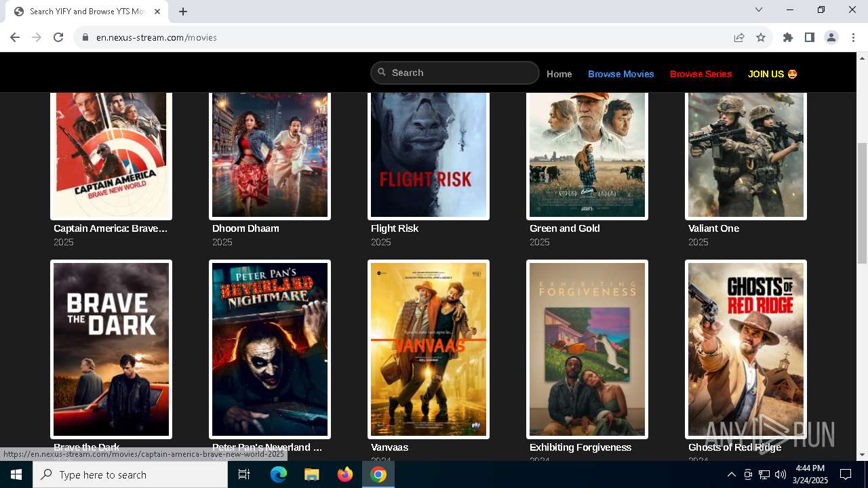The width and height of the screenshot is (868, 488).
Task: Open Peter Pan's Neverland Nightmare poster
Action: click(x=270, y=349)
